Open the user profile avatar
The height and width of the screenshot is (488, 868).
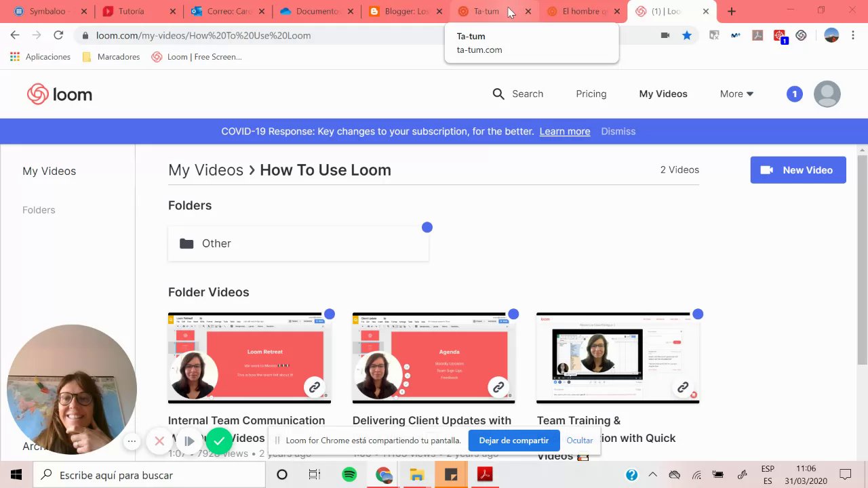click(x=827, y=94)
